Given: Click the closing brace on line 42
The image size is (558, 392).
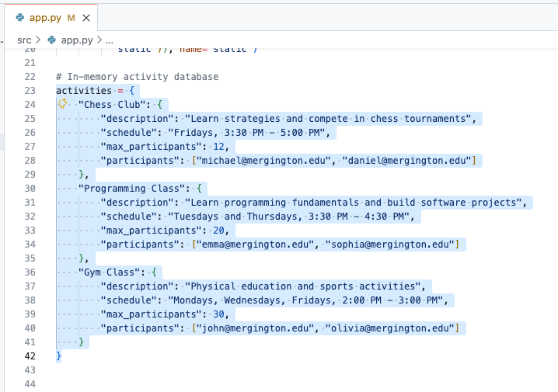Looking at the screenshot, I should tap(59, 356).
